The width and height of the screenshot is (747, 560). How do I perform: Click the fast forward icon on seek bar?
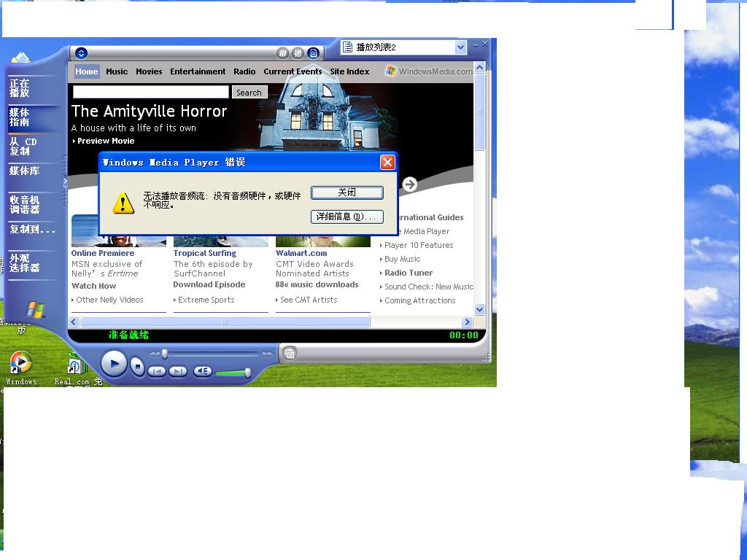267,354
